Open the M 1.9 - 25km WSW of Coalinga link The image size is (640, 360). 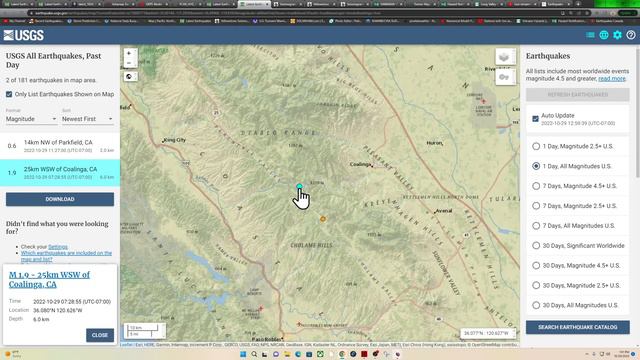49,280
